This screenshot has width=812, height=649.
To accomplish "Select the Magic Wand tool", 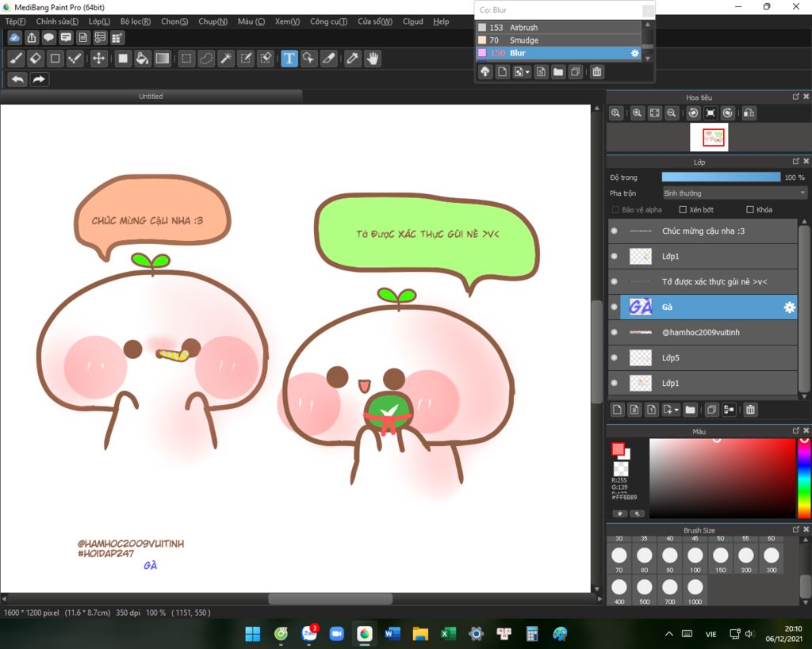I will 226,59.
